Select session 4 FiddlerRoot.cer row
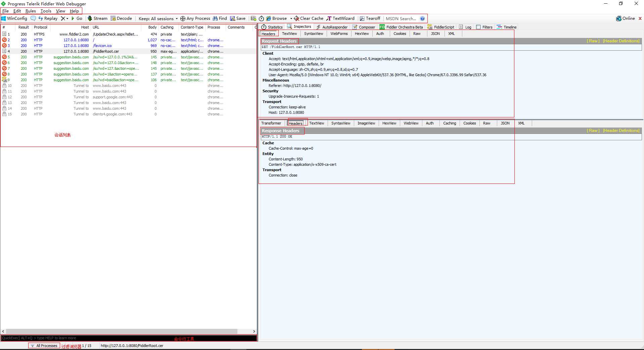This screenshot has width=644, height=350. pyautogui.click(x=129, y=51)
